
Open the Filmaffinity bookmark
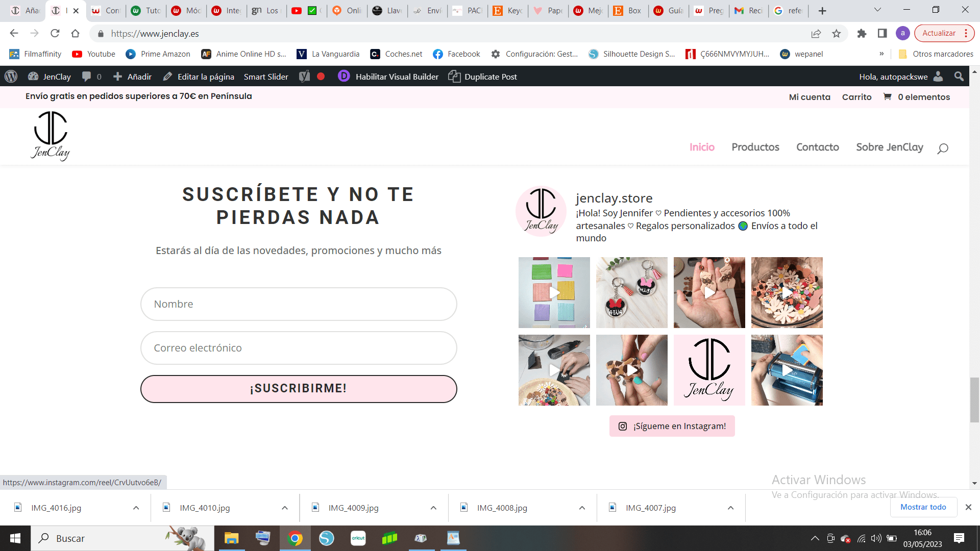coord(35,54)
